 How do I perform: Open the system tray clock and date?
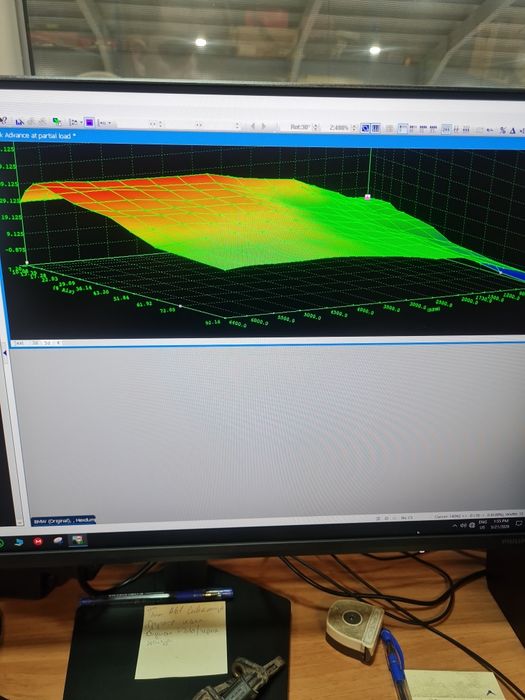coord(500,524)
